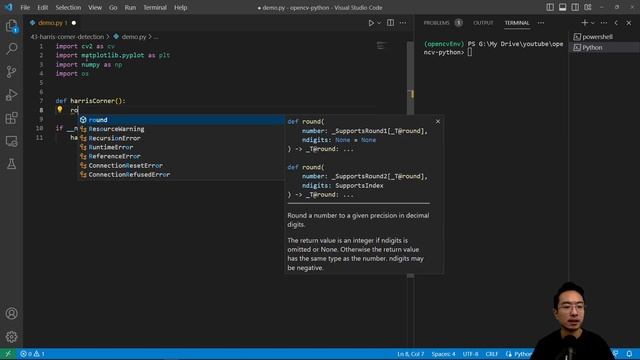Choose the ConnectionResetError suggestion

tap(182, 165)
